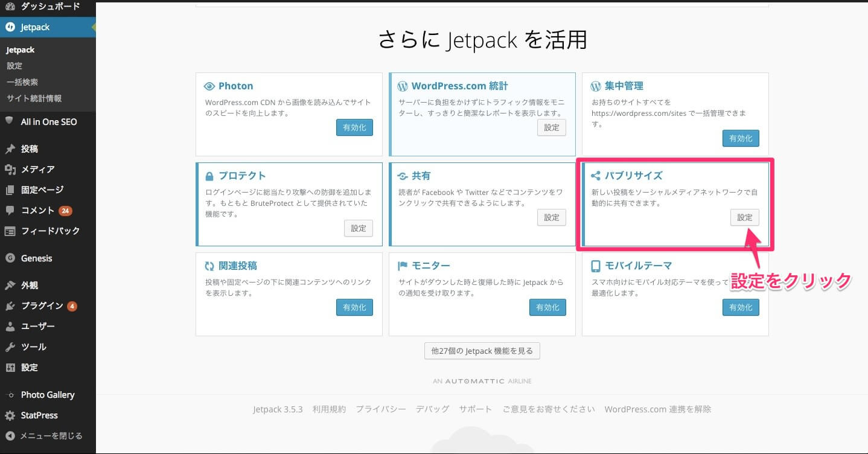The image size is (868, 454).
Task: Click ご意見をお寄せください link
Action: [549, 409]
